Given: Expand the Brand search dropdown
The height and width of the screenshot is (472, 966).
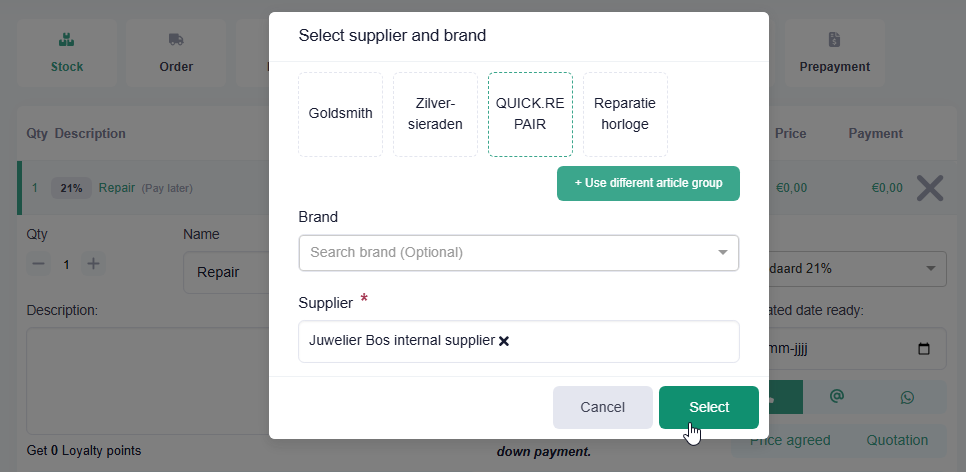Looking at the screenshot, I should coord(722,253).
